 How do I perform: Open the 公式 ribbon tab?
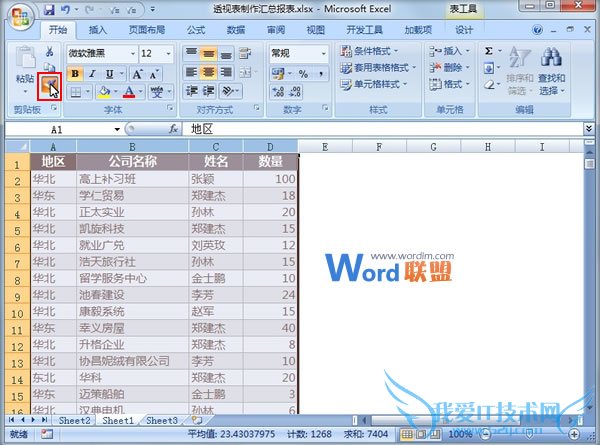[x=196, y=30]
